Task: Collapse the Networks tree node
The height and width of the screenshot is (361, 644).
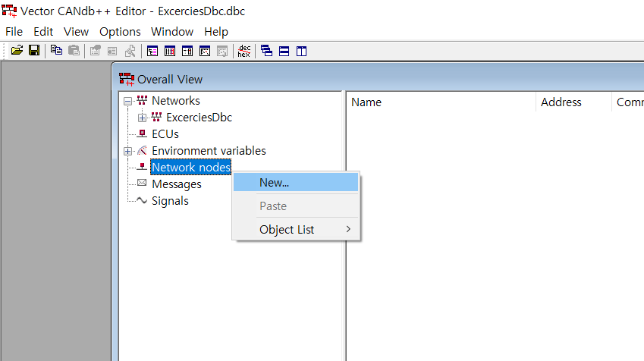Action: pos(127,101)
